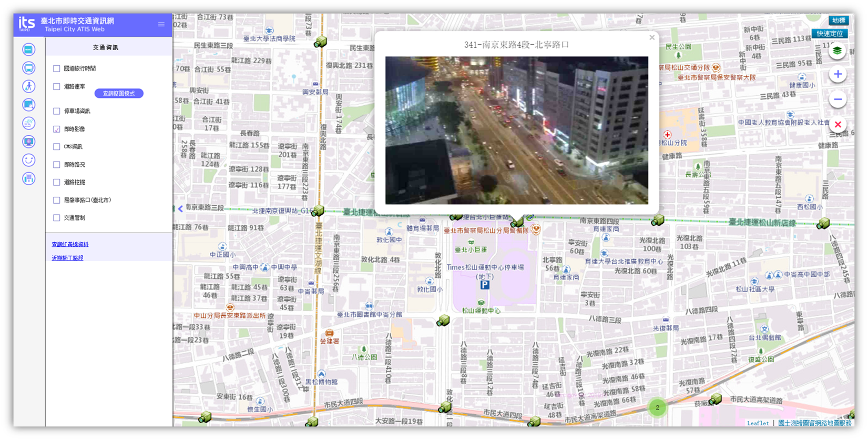Select camera marker right of popup on 南京東路四段
Image resolution: width=868 pixels, height=440 pixels.
coord(658,221)
